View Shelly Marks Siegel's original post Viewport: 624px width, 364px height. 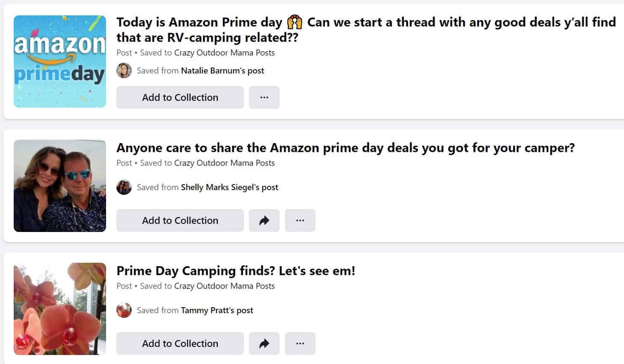(229, 187)
